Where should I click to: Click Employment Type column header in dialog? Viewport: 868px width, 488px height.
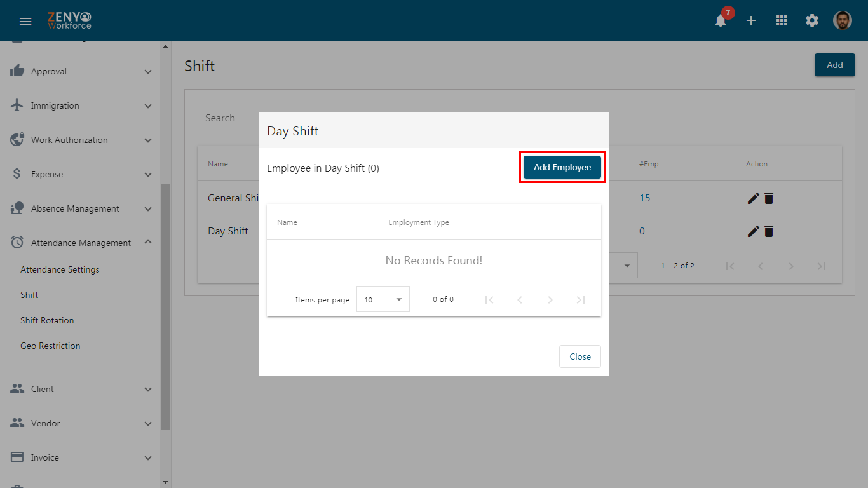419,222
